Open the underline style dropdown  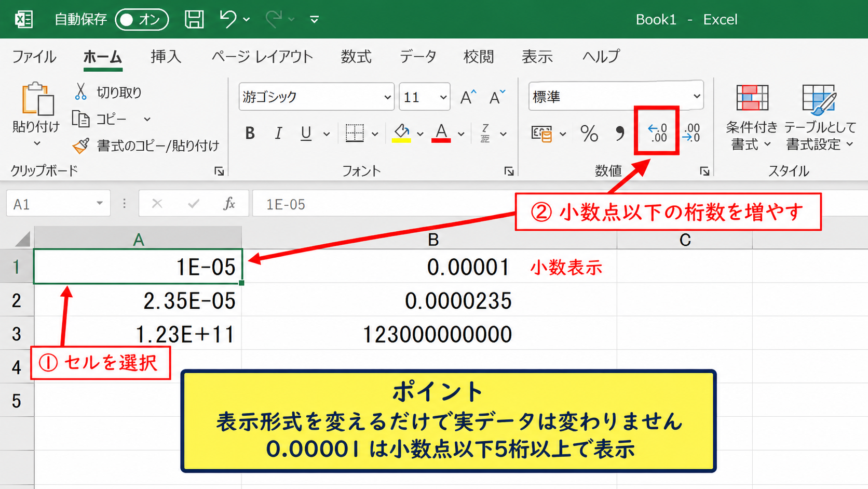click(327, 134)
